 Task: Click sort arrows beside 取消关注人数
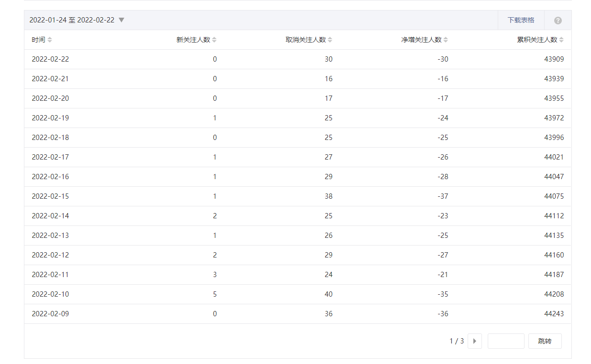330,40
